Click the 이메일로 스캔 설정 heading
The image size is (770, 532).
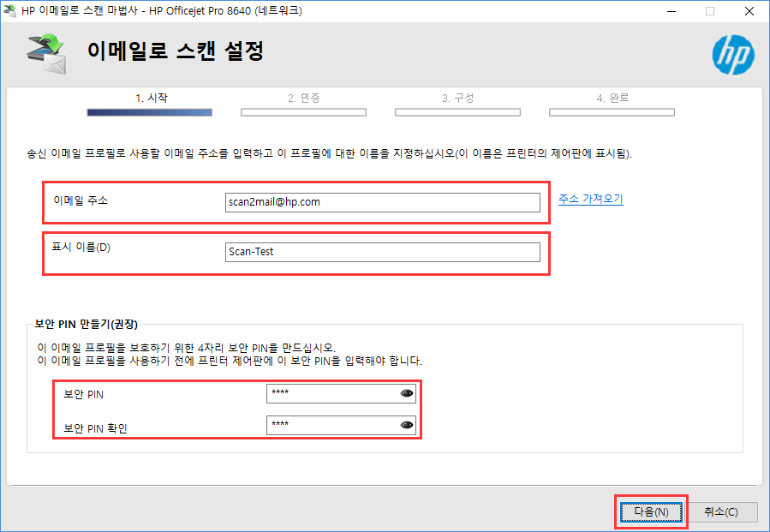pyautogui.click(x=176, y=51)
